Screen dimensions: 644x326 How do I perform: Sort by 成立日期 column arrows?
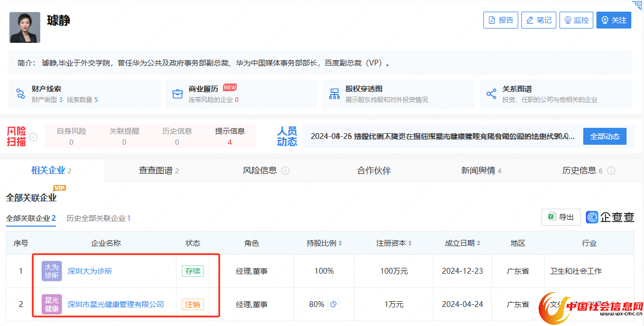pos(479,243)
